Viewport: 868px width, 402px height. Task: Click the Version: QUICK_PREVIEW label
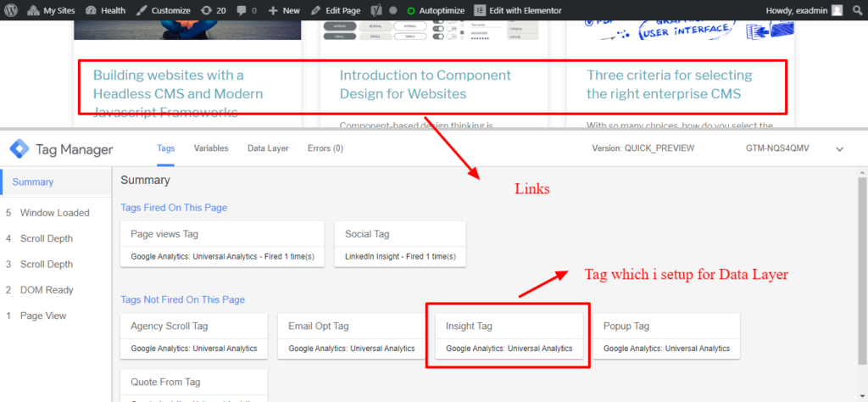[643, 149]
